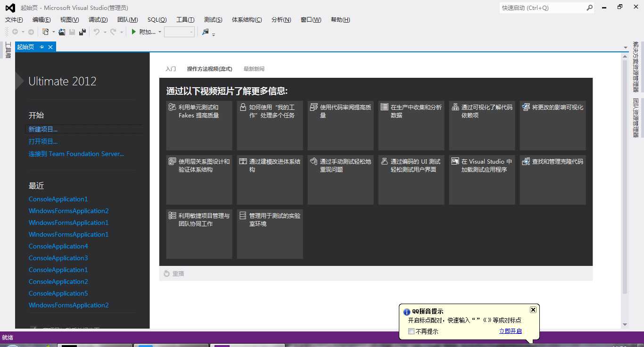Open the 利用单元测试和 Fakes 提高质量 video tile
This screenshot has width=644, height=347.
pos(199,125)
